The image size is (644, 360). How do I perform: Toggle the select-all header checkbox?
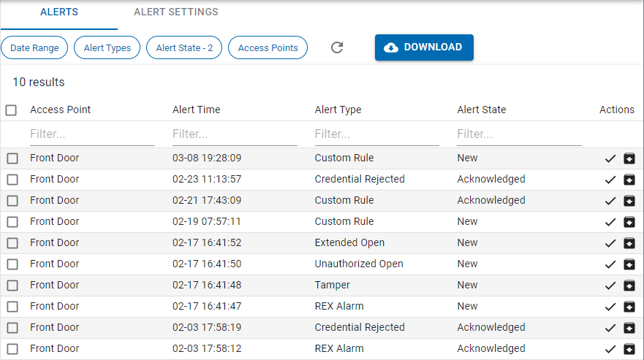(x=11, y=110)
